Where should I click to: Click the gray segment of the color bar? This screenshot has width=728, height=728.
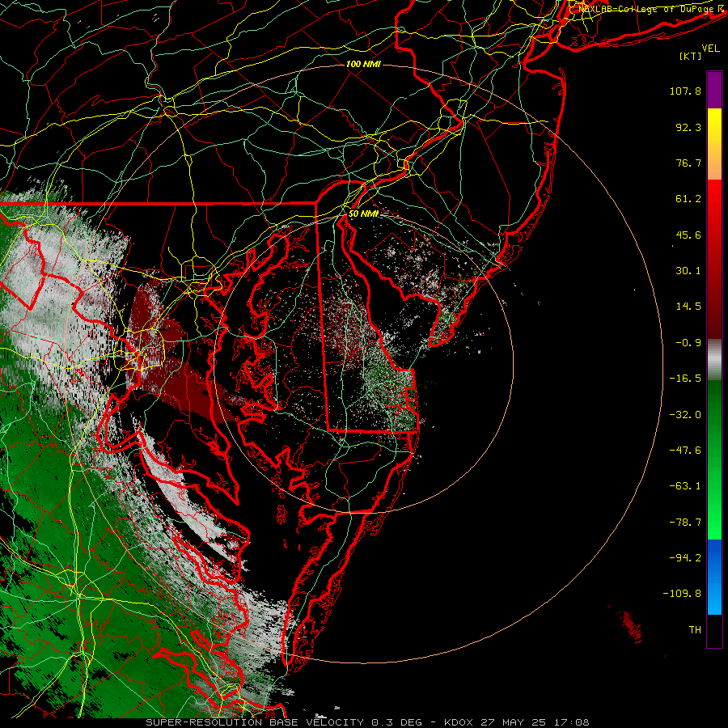[x=714, y=360]
